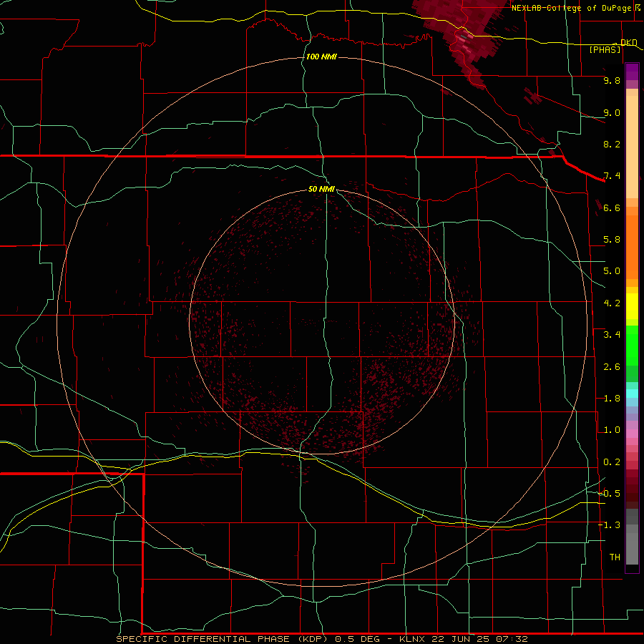Click the -1.3 value on the color scale

tap(610, 525)
